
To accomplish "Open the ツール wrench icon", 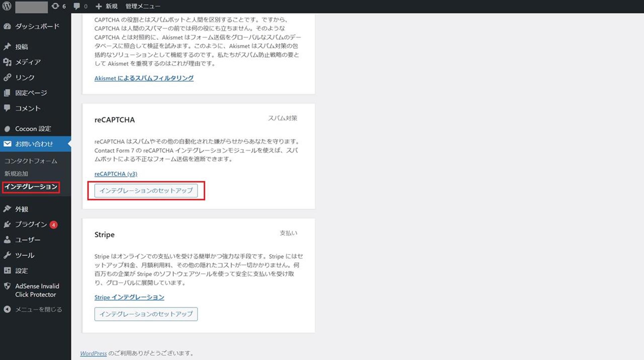I will tap(7, 255).
